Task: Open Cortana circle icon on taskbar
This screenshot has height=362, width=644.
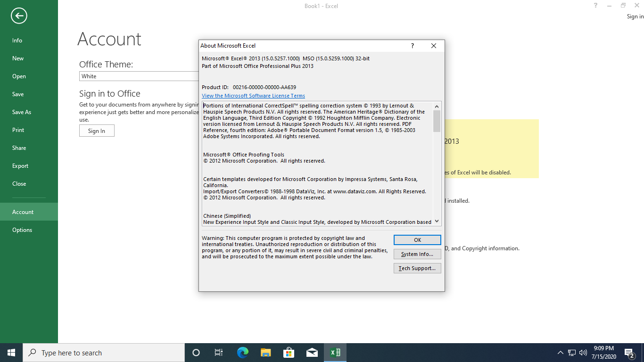Action: (196, 353)
